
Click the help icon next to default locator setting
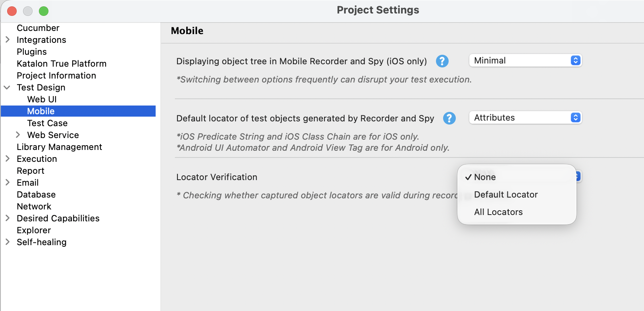449,118
